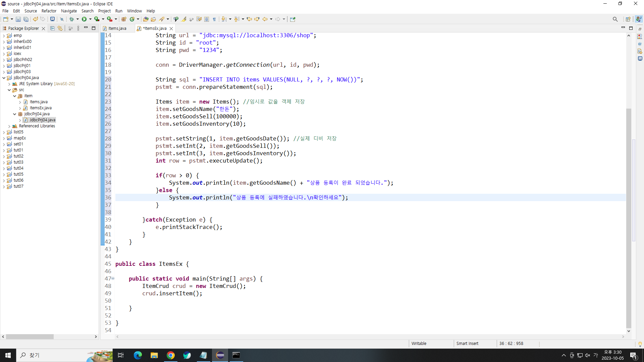Screen dimensions: 644x362
Task: Toggle Show Whitespace Characters pilcrow button
Action: pos(214,19)
